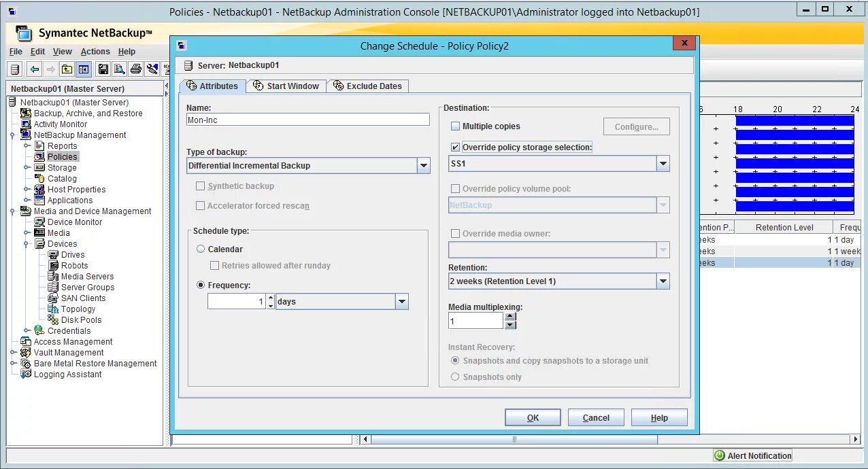
Task: Click the Print toolbar icon
Action: [136, 69]
